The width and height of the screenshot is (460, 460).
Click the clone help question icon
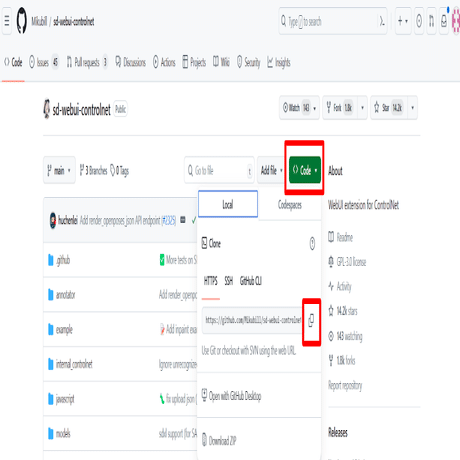coord(312,244)
